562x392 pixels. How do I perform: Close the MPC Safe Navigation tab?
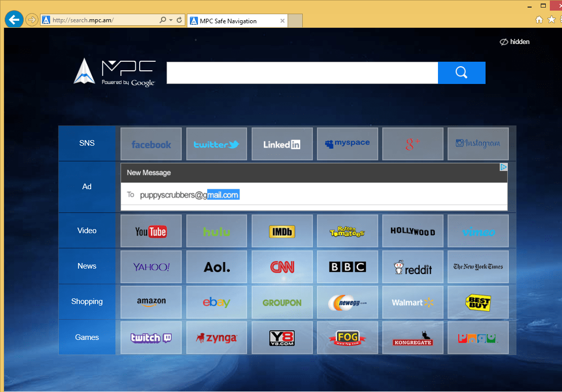[283, 21]
